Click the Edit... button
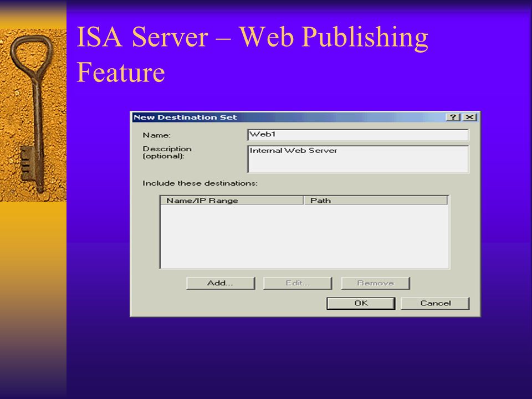 (x=298, y=283)
